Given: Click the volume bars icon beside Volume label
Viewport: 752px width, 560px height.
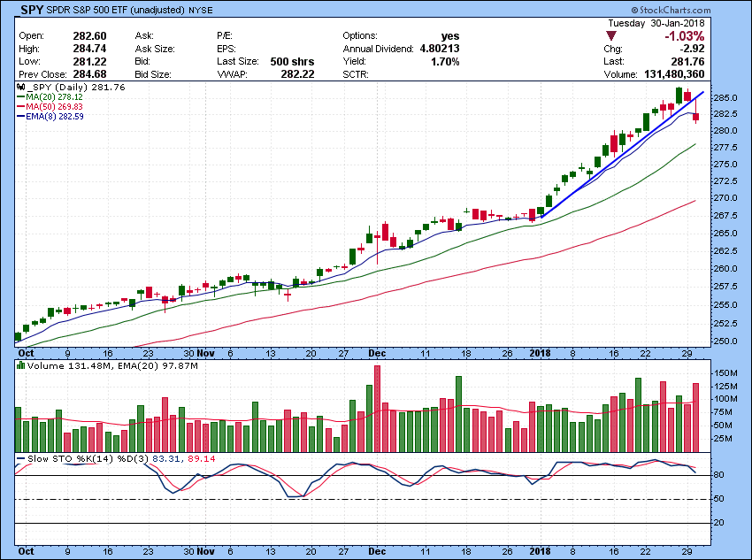Looking at the screenshot, I should pos(20,365).
